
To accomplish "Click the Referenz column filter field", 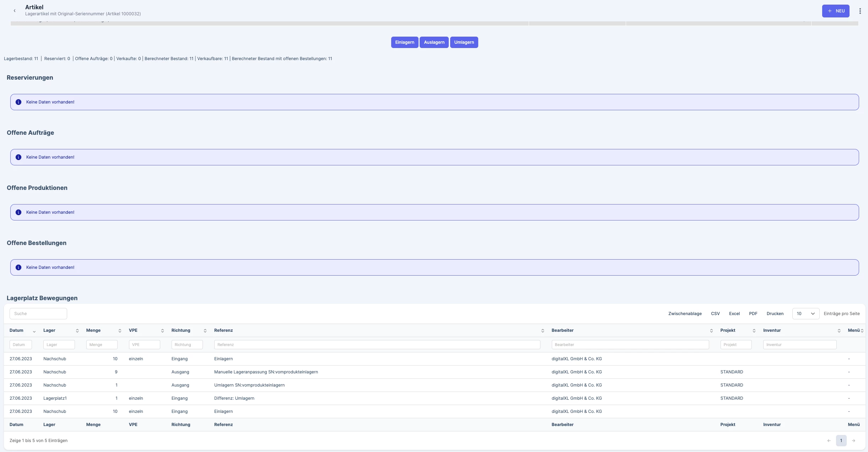I will 377,345.
